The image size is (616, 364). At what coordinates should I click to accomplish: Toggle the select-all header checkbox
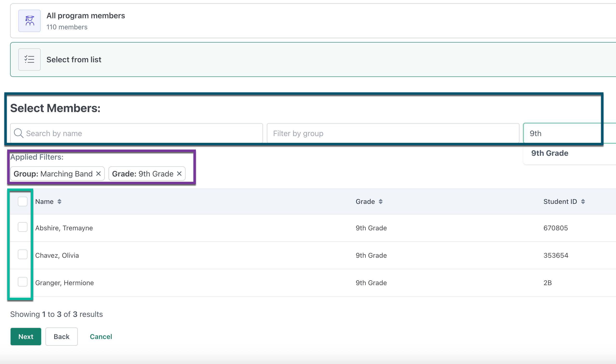point(23,202)
